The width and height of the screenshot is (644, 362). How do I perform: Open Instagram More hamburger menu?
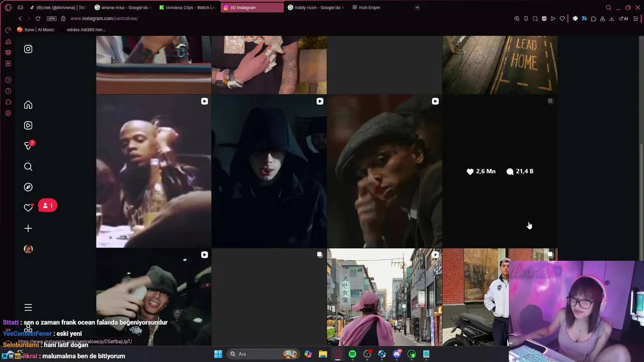(28, 307)
